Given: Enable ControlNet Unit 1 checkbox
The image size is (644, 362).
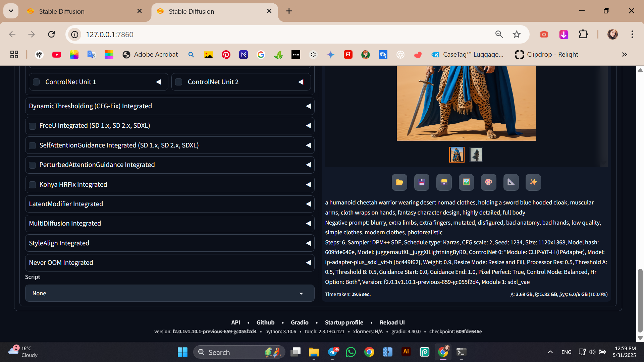Looking at the screenshot, I should [x=37, y=82].
